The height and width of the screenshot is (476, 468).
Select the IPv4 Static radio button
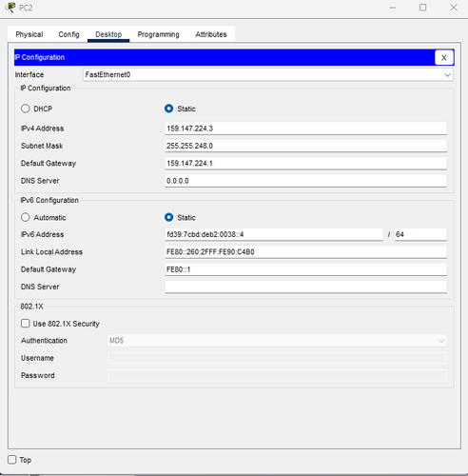point(169,109)
